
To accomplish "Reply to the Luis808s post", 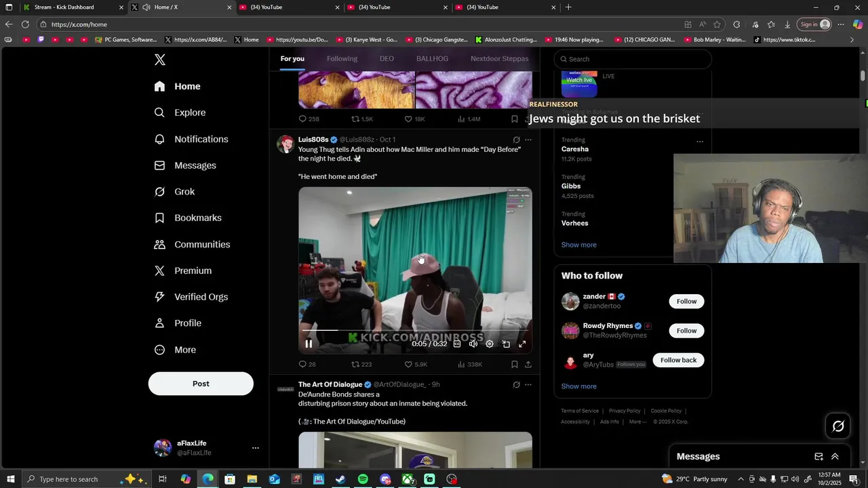I will [307, 365].
